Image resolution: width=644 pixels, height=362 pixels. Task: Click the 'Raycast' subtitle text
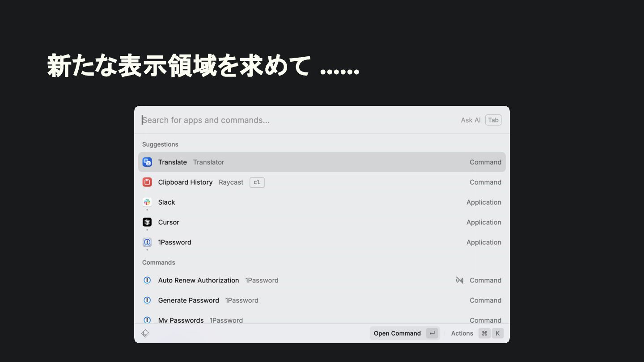[231, 182]
